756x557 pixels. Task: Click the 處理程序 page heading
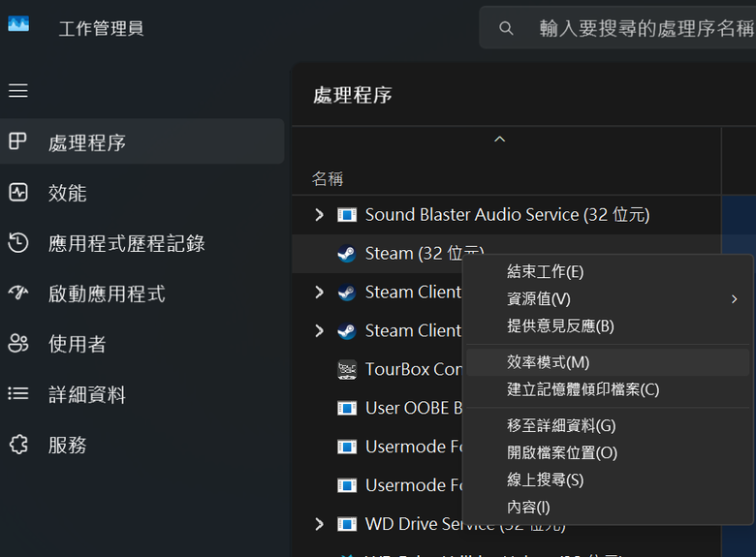coord(353,95)
